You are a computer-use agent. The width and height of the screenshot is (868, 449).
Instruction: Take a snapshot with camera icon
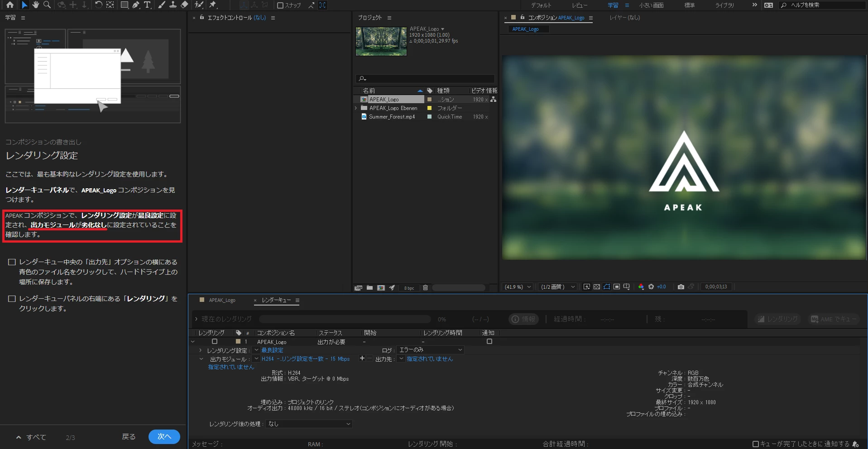pyautogui.click(x=681, y=287)
